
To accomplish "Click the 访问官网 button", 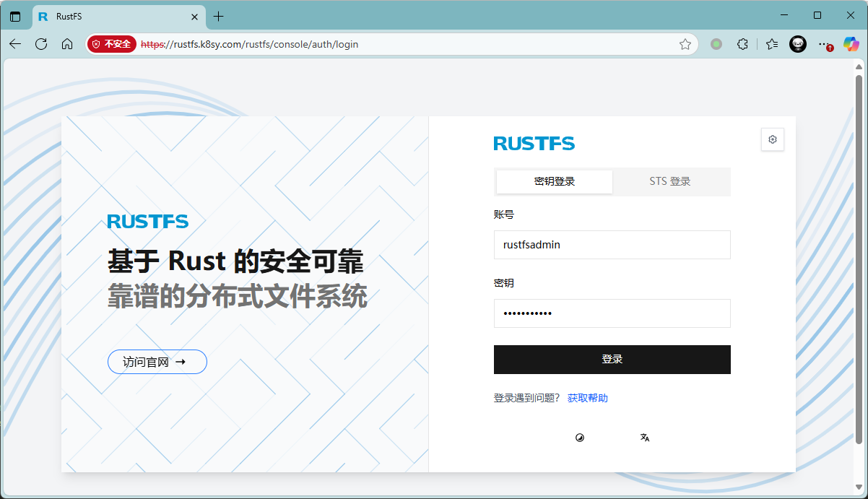I will pos(157,362).
